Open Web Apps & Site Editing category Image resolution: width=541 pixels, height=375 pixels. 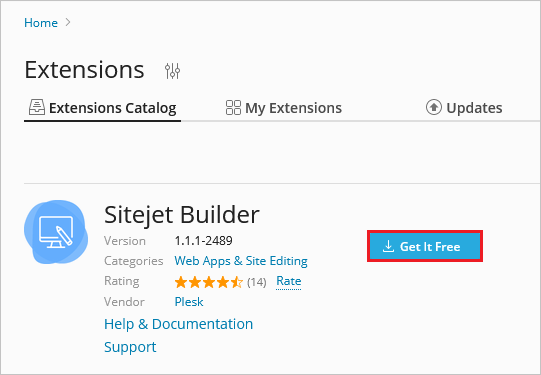(x=241, y=261)
